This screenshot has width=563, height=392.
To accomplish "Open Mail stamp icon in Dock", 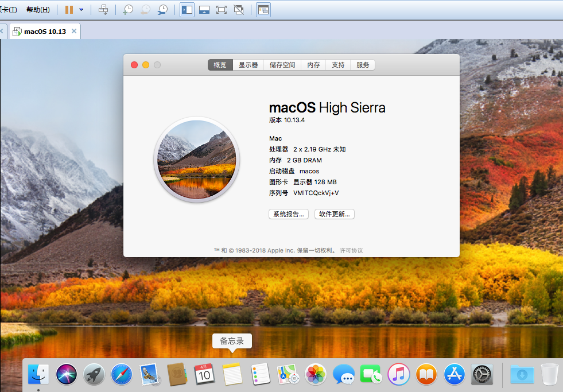I will click(x=149, y=374).
